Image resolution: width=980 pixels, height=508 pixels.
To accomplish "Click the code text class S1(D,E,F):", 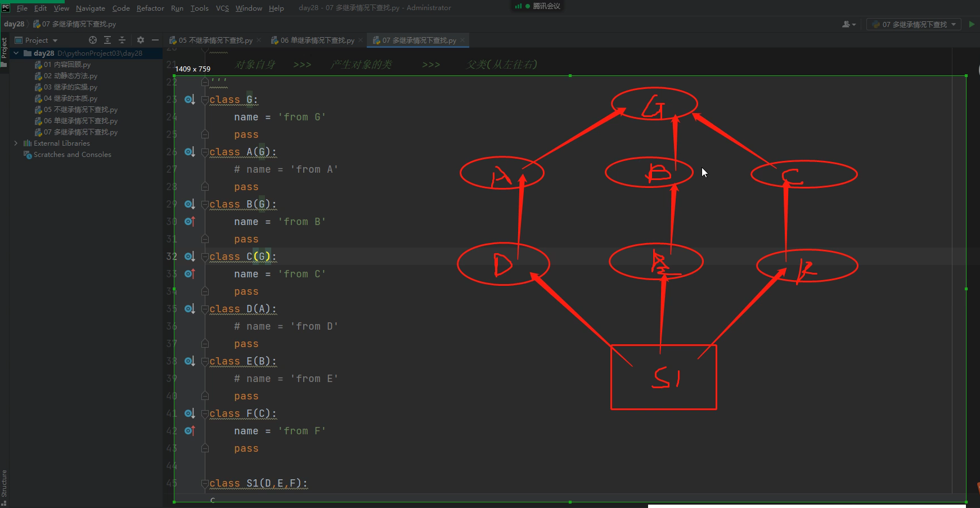I will coord(259,483).
